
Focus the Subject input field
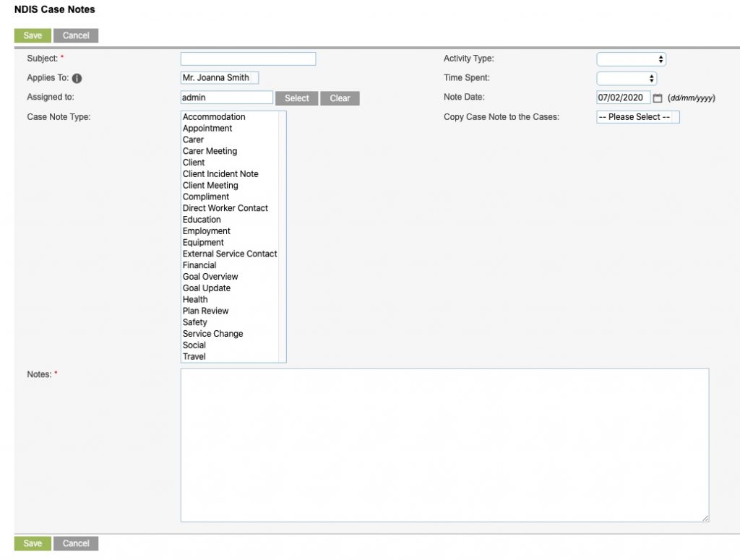tap(249, 59)
